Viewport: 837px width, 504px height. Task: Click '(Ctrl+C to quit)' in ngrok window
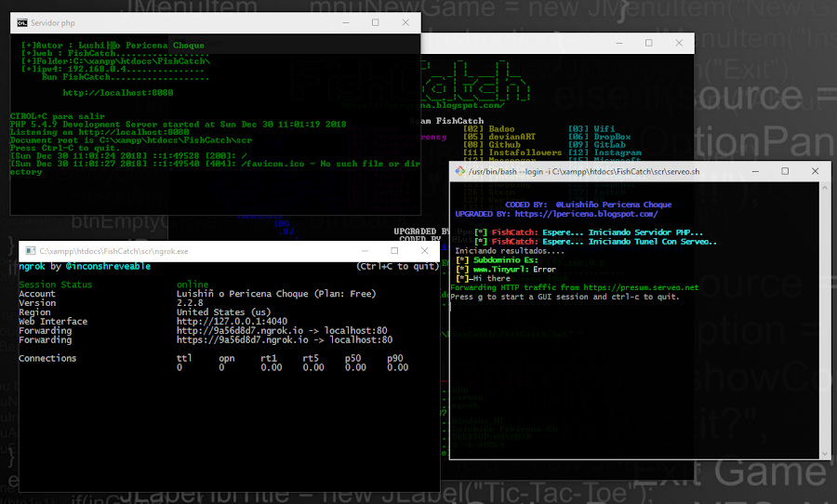tap(398, 267)
